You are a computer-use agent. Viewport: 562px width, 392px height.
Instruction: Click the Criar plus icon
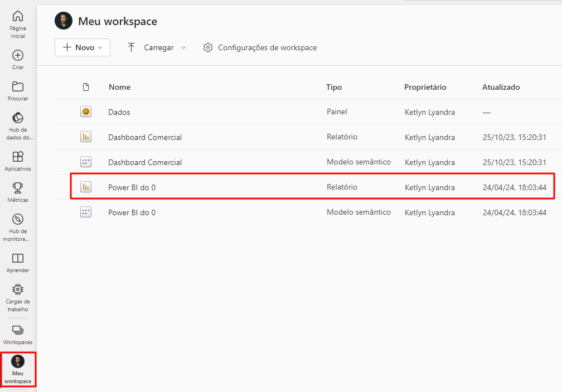click(x=18, y=55)
